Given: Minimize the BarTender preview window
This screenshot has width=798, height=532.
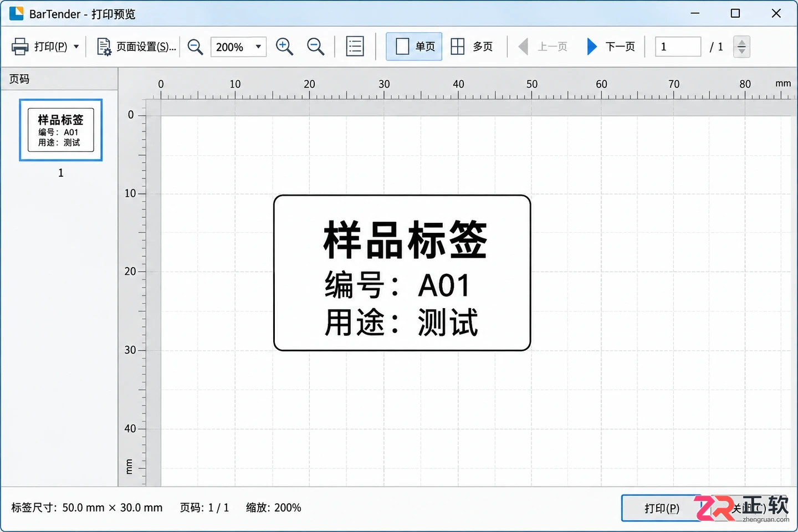Looking at the screenshot, I should 695,13.
